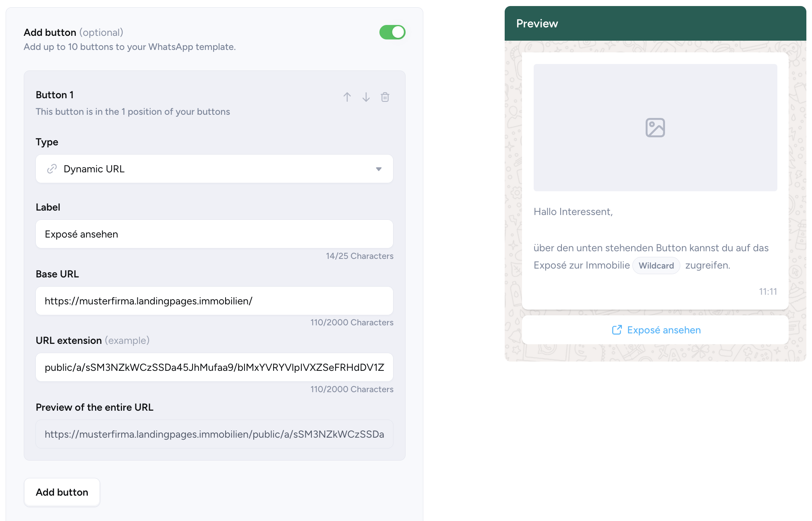Click external link icon beside Exposé ansehen
The width and height of the screenshot is (812, 521).
[x=617, y=330]
